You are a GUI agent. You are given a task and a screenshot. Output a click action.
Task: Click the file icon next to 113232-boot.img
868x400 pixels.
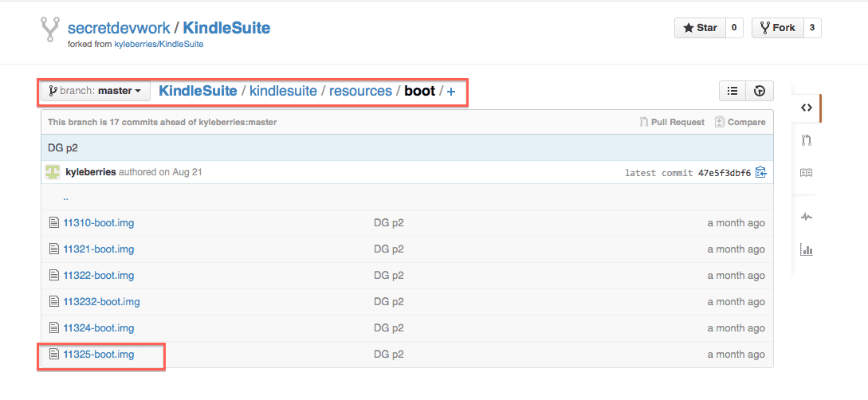tap(53, 301)
